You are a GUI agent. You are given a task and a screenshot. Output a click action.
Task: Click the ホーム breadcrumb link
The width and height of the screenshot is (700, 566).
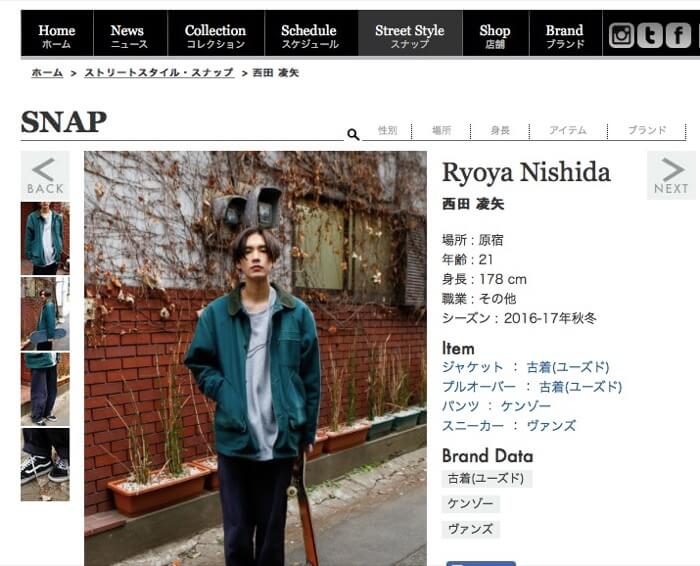point(47,73)
